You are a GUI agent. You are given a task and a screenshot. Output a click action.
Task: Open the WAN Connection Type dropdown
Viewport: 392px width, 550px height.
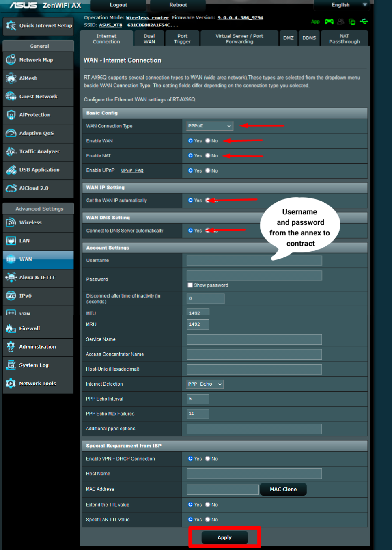pos(209,126)
